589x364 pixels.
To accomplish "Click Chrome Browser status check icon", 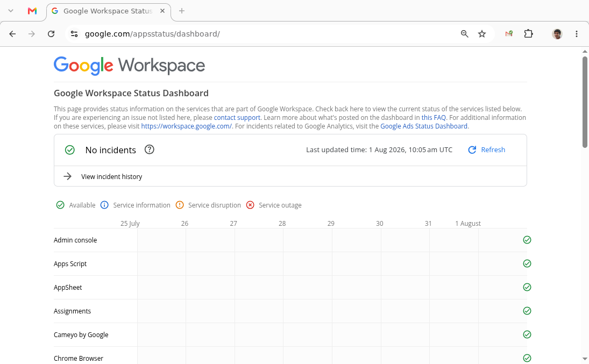I will tap(527, 358).
